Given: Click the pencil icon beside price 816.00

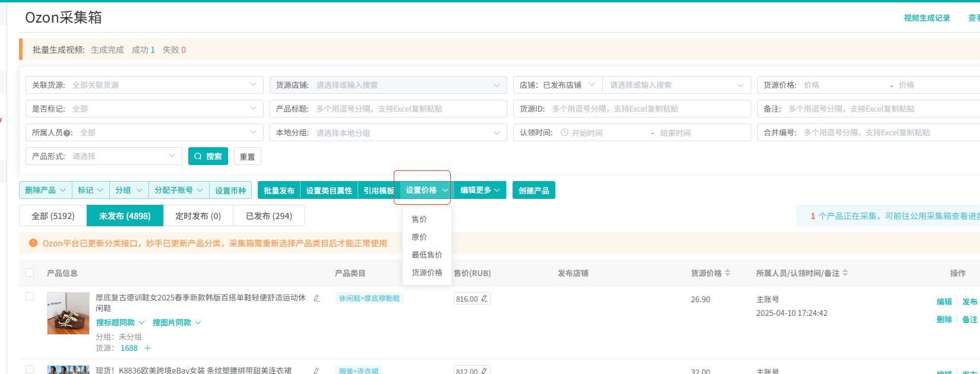Looking at the screenshot, I should coord(484,299).
